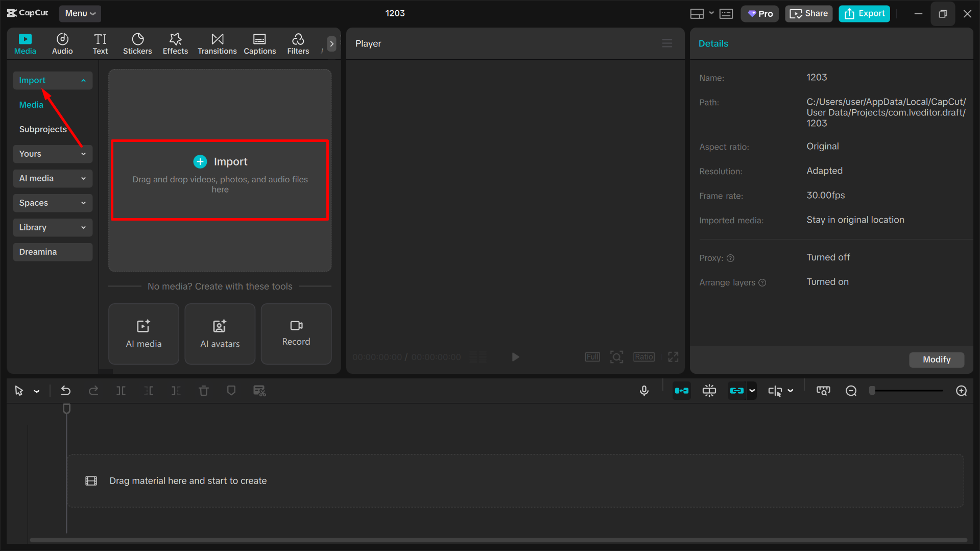980x551 pixels.
Task: Expand the Library section
Action: (x=52, y=227)
